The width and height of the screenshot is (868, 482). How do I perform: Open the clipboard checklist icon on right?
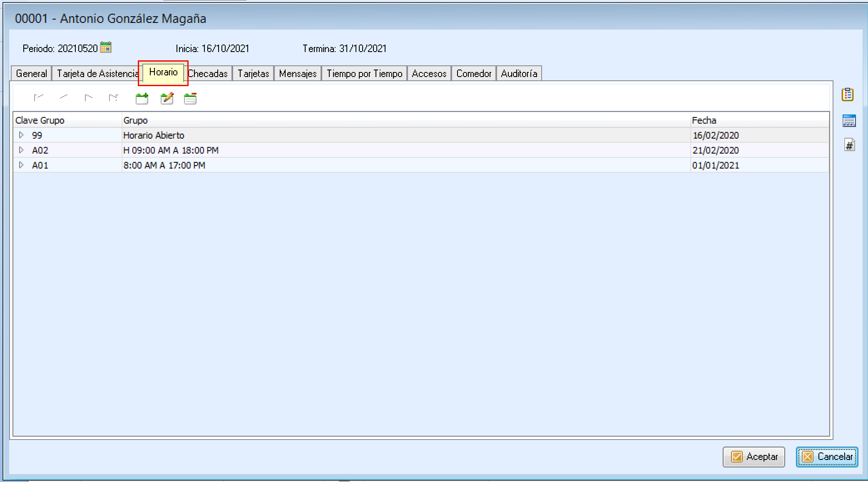[848, 95]
